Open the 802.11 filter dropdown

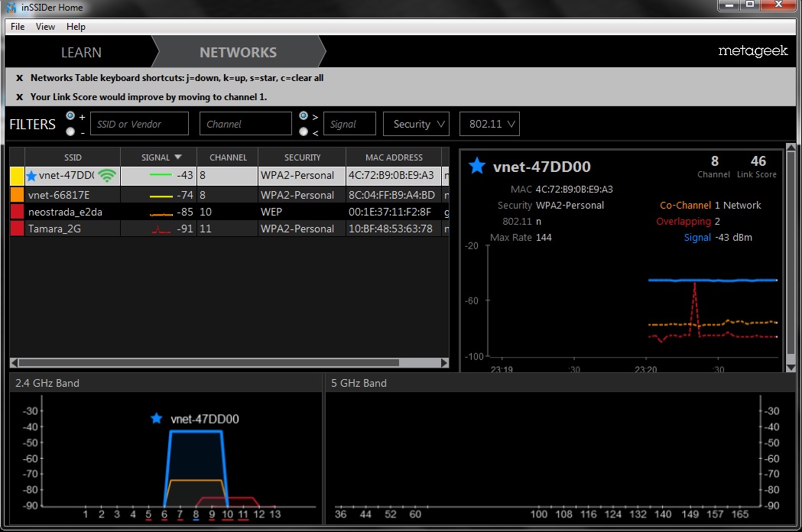tap(489, 124)
